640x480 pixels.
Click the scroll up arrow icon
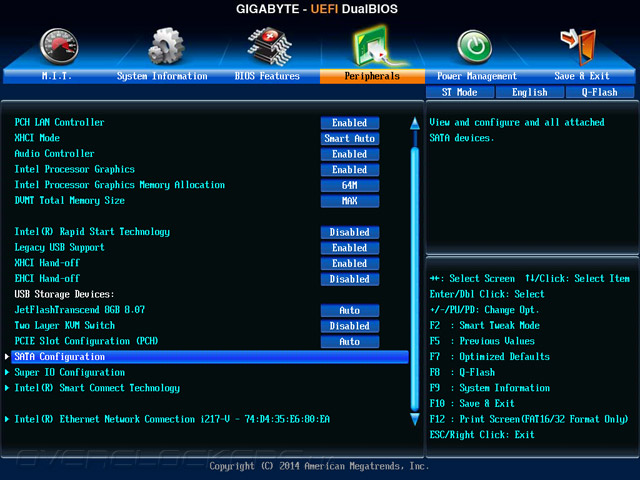pyautogui.click(x=415, y=123)
